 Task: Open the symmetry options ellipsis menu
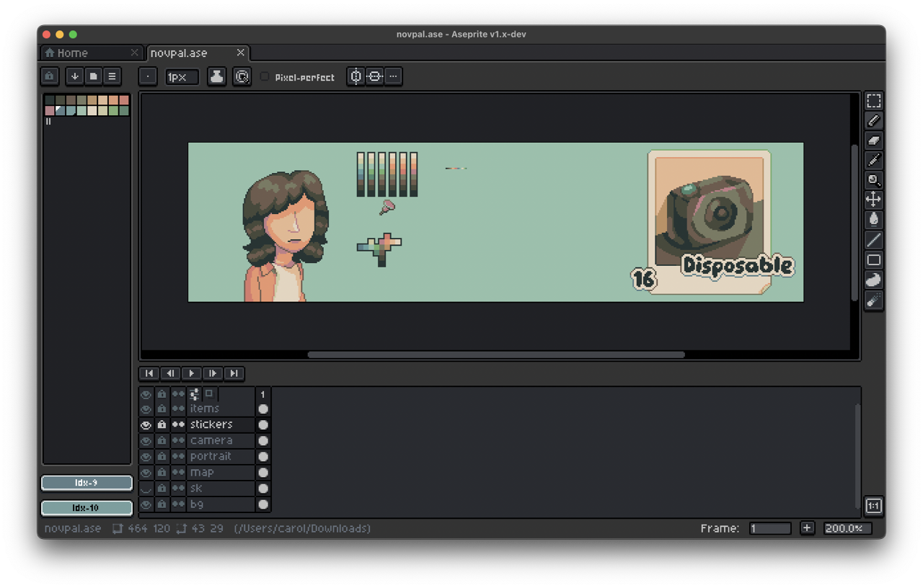(393, 76)
